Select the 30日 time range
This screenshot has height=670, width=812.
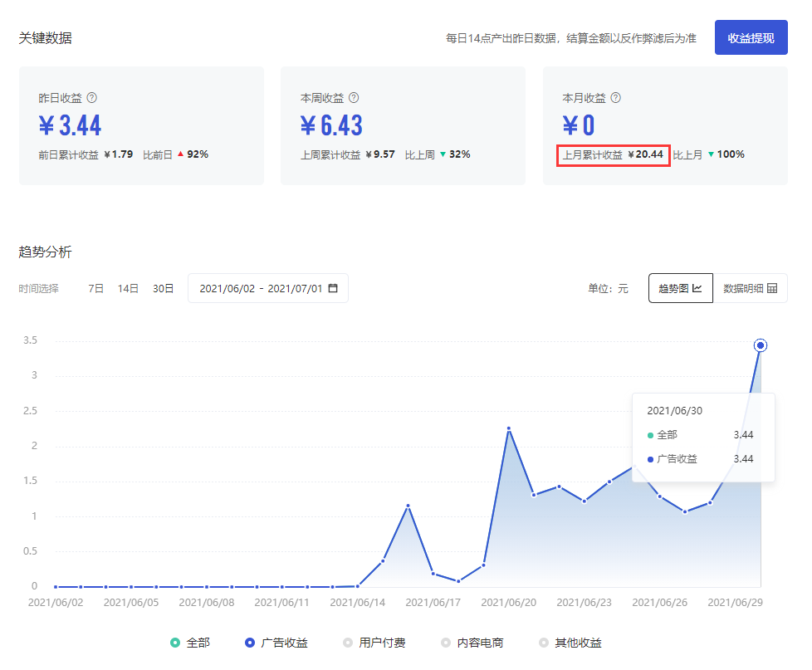(163, 288)
